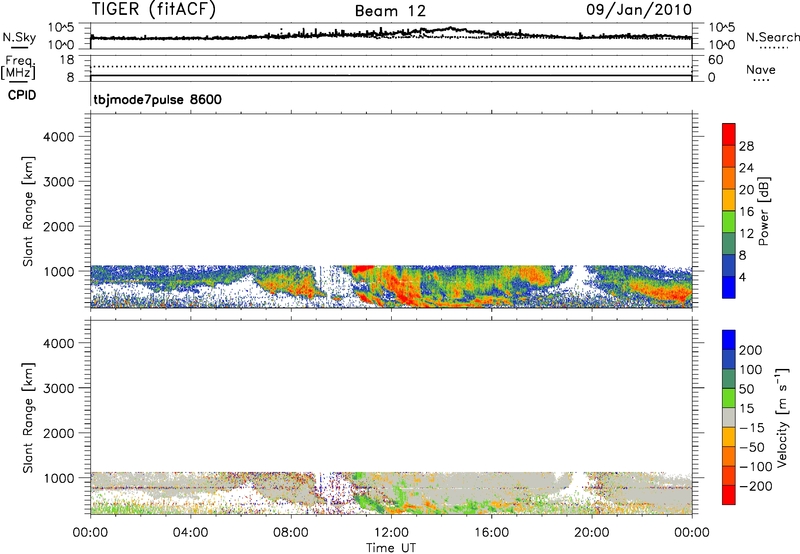Click the blue bottom of the power colorbar

coord(729,287)
